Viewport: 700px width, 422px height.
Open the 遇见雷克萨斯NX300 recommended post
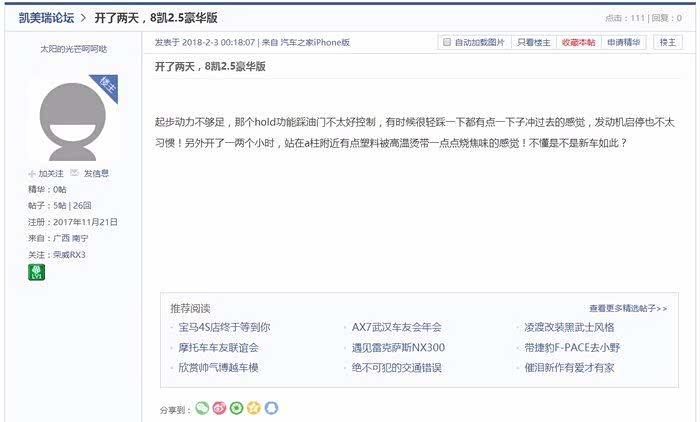tap(398, 347)
